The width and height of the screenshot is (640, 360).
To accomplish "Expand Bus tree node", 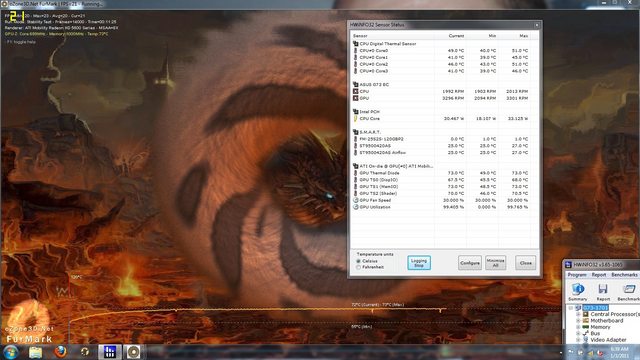I will tap(578, 333).
